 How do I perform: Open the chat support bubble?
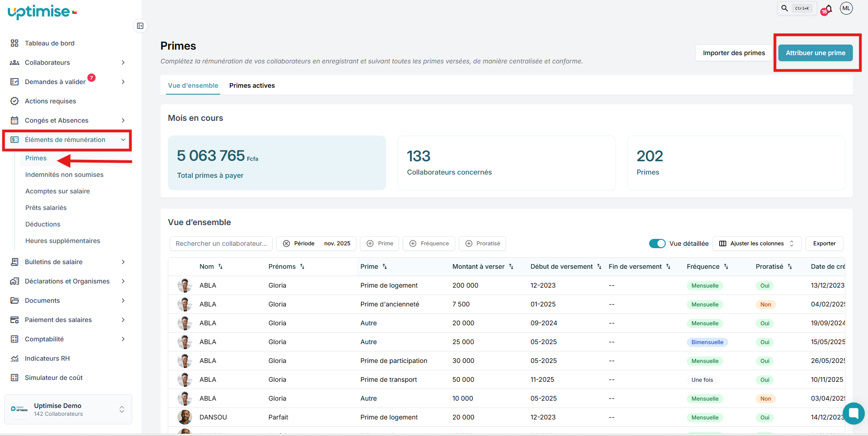(853, 413)
